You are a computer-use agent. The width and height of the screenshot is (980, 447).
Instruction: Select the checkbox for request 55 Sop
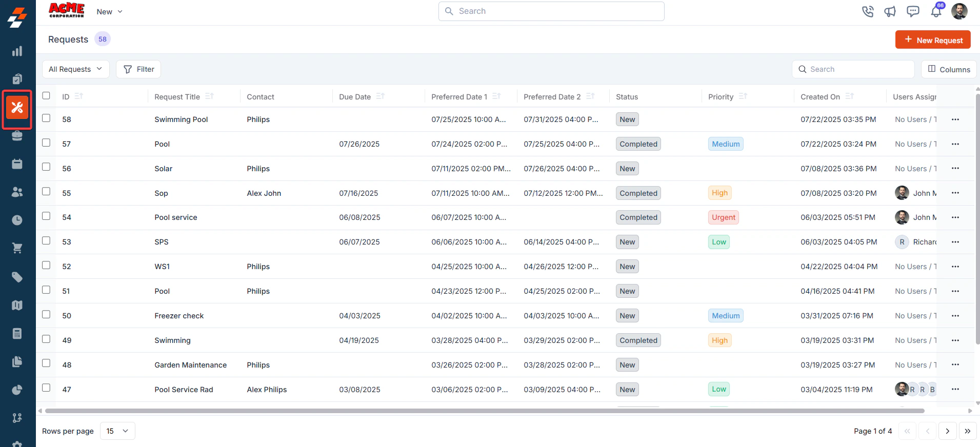[x=46, y=191]
